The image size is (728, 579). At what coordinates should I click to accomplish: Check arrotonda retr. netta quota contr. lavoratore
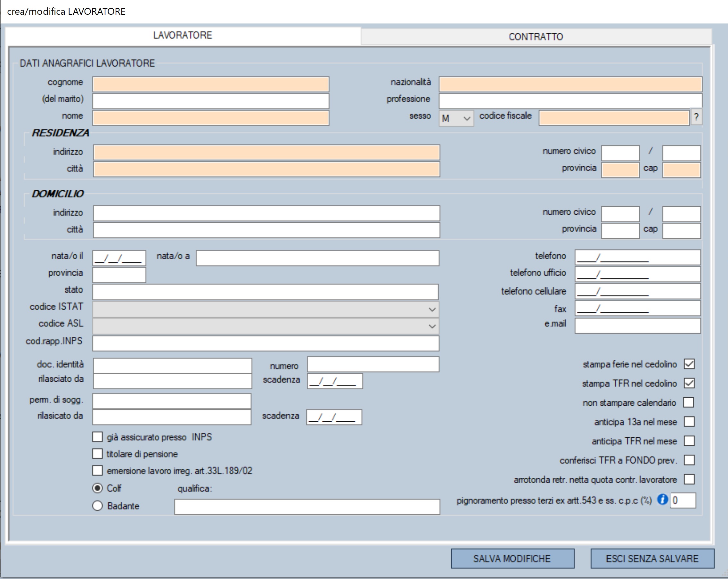[x=689, y=479]
